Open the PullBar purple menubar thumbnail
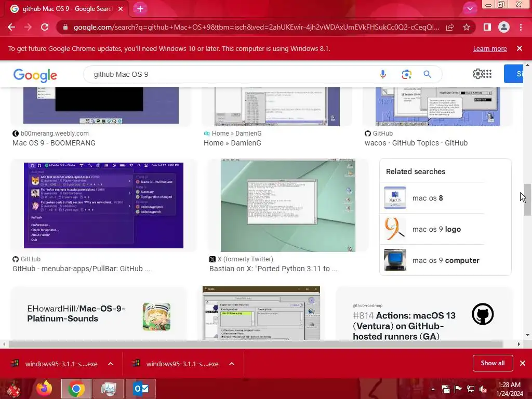This screenshot has height=399, width=532. tap(103, 205)
